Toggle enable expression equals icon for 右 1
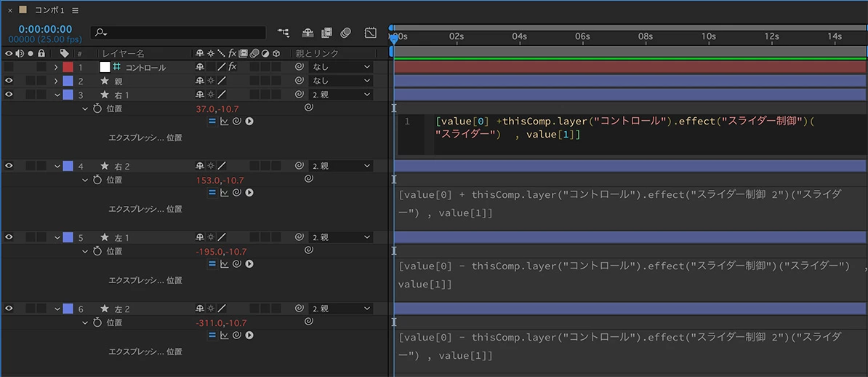 click(x=212, y=121)
